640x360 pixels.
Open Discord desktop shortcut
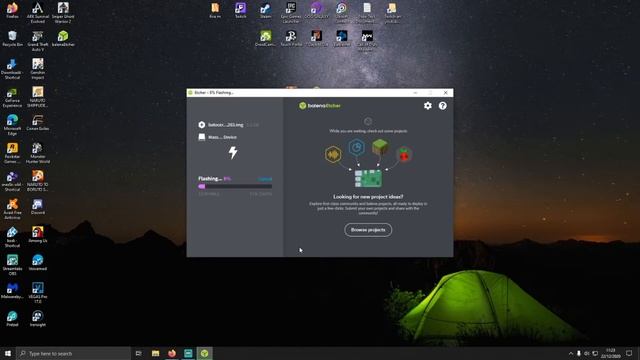coord(38,207)
